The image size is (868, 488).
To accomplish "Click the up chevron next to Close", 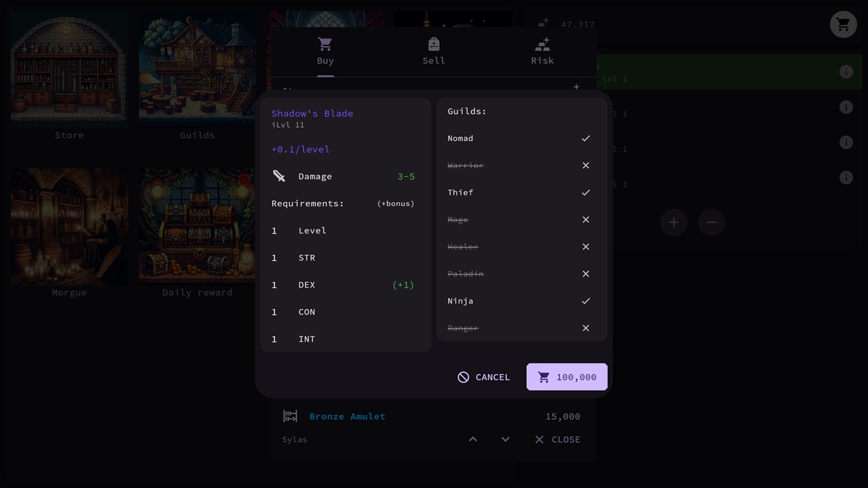I will (473, 439).
